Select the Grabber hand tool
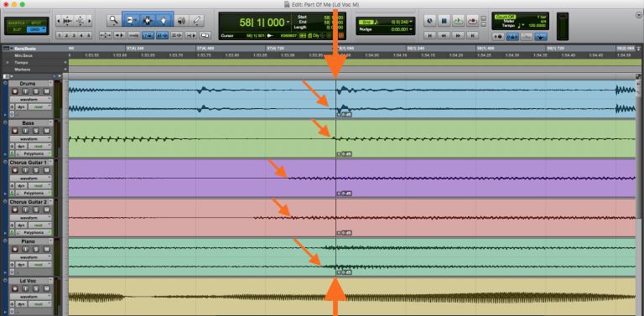 163,20
